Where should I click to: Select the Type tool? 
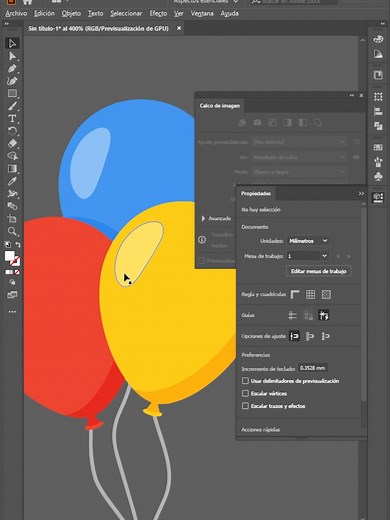[12, 118]
